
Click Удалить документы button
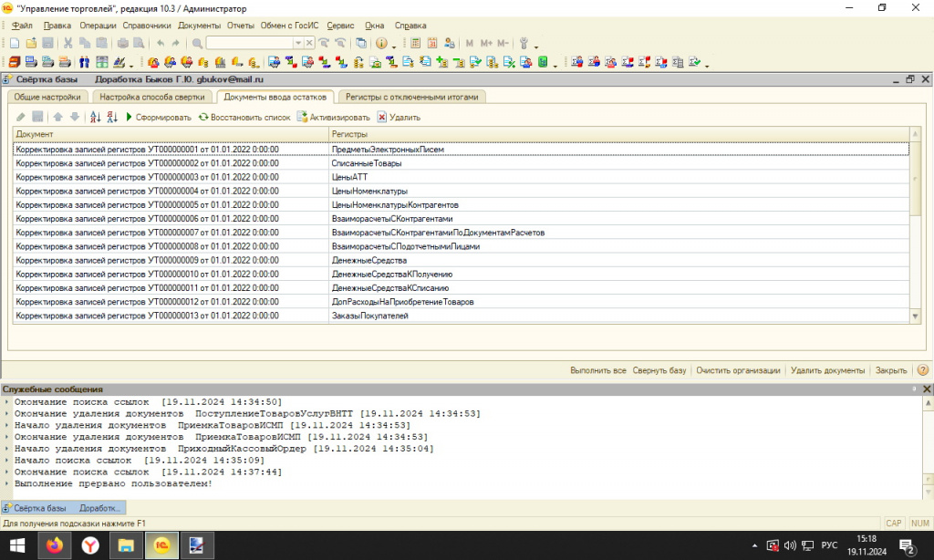(x=827, y=370)
